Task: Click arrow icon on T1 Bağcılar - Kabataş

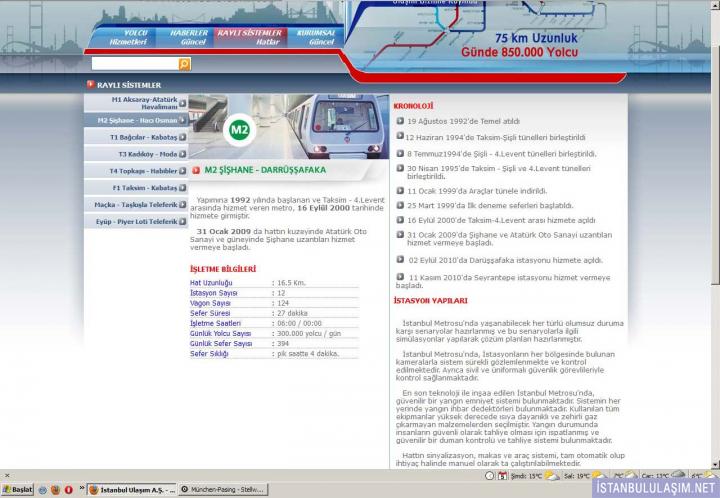Action: [182, 136]
